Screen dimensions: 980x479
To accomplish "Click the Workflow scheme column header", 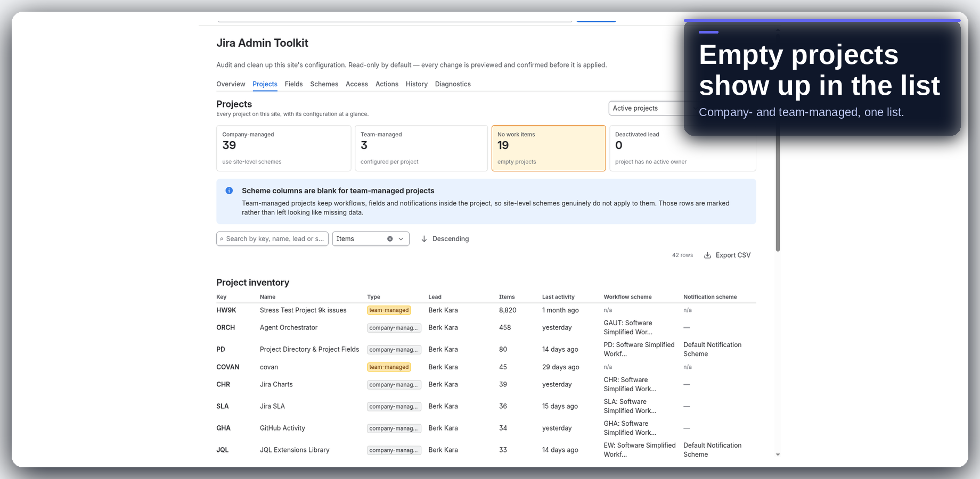I will pos(627,297).
